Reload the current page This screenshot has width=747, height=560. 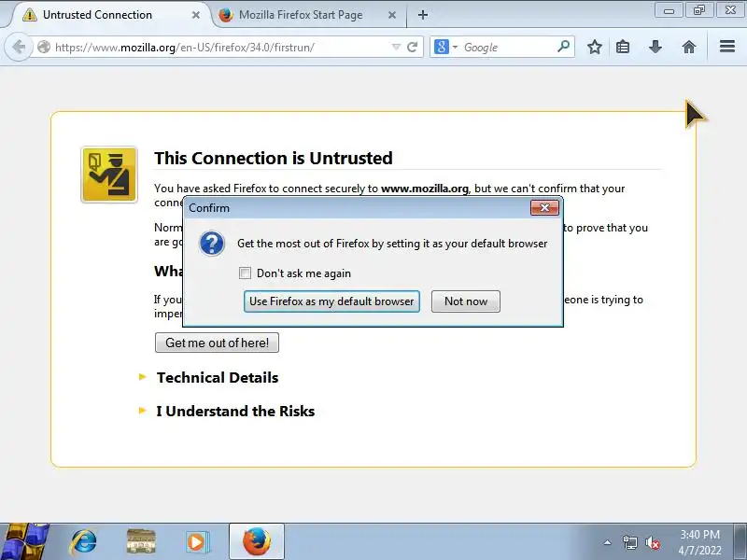(x=413, y=47)
